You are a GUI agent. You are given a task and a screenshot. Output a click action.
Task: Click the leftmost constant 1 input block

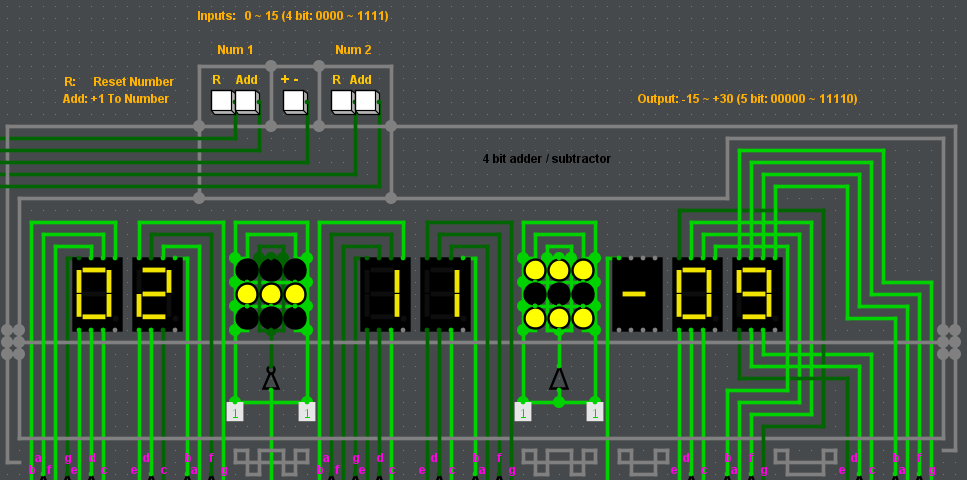point(235,411)
